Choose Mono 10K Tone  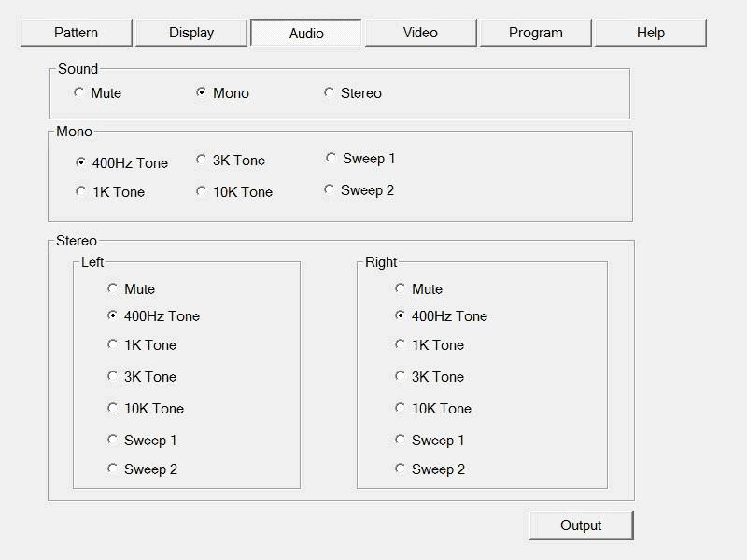pos(202,192)
